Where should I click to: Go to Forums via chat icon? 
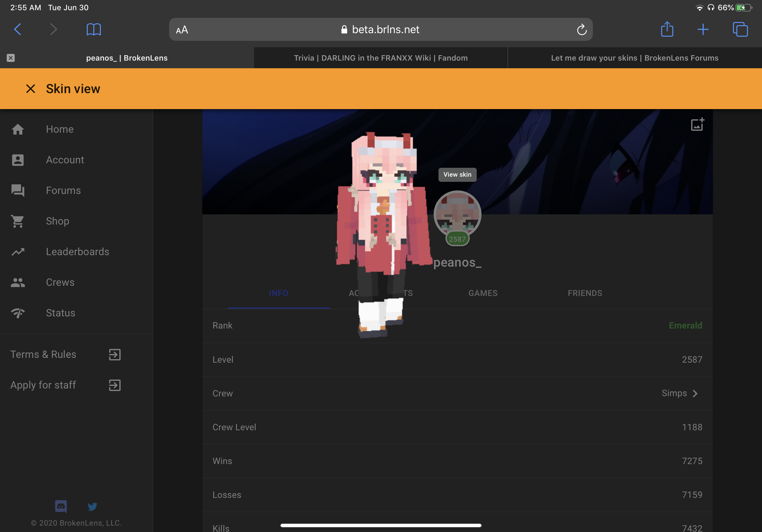tap(18, 190)
